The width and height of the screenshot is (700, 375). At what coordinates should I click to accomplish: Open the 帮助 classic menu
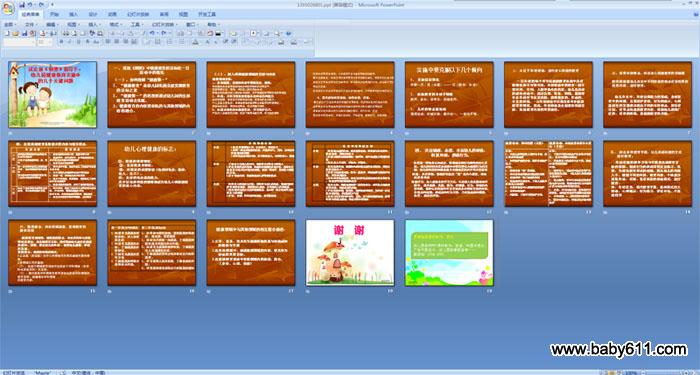(213, 25)
